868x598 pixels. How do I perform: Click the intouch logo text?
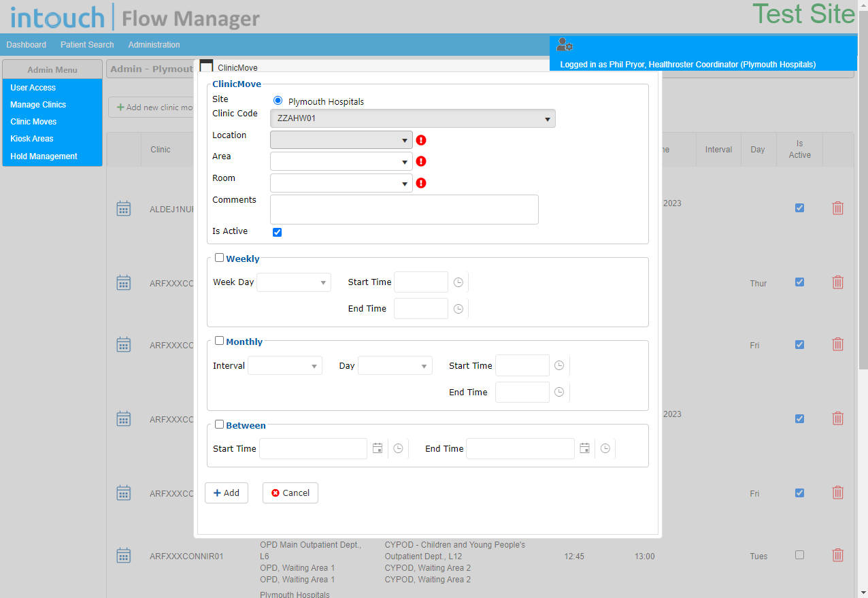click(x=58, y=17)
